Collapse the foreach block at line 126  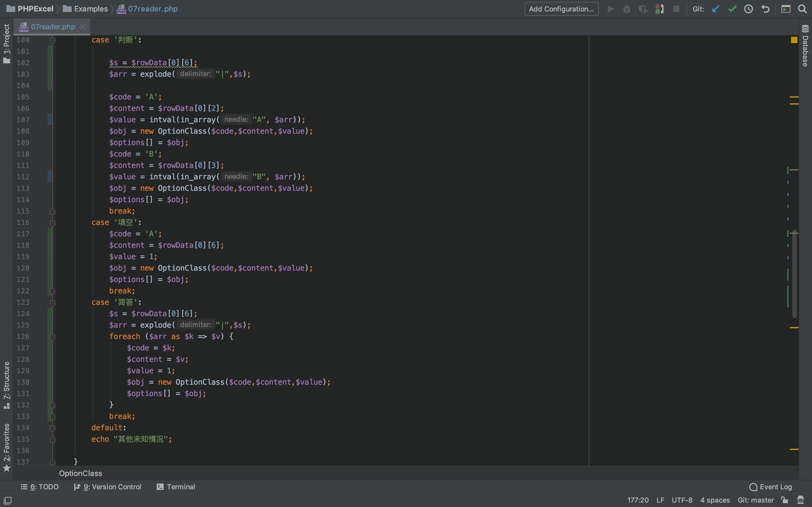[53, 337]
